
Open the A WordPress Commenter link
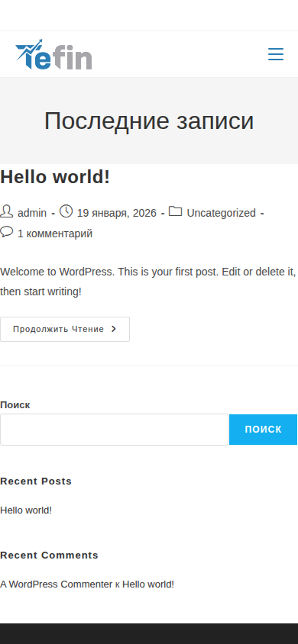click(57, 584)
